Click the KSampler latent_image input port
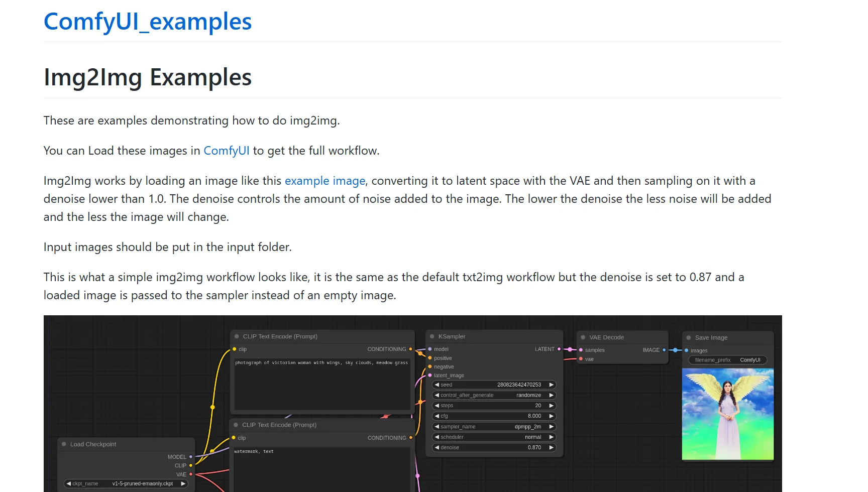This screenshot has height=492, width=868. pos(430,375)
